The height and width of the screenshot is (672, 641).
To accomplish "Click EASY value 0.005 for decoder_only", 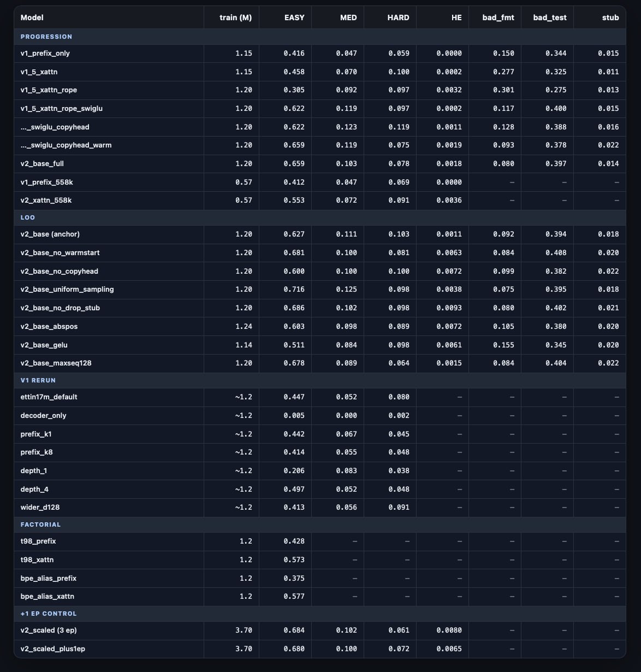I will [294, 416].
